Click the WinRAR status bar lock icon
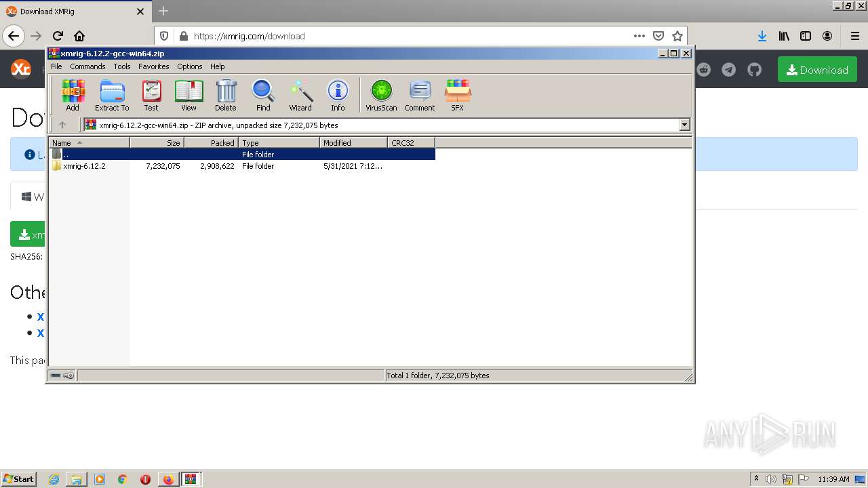Screen dimensions: 868x488 pyautogui.click(x=68, y=375)
